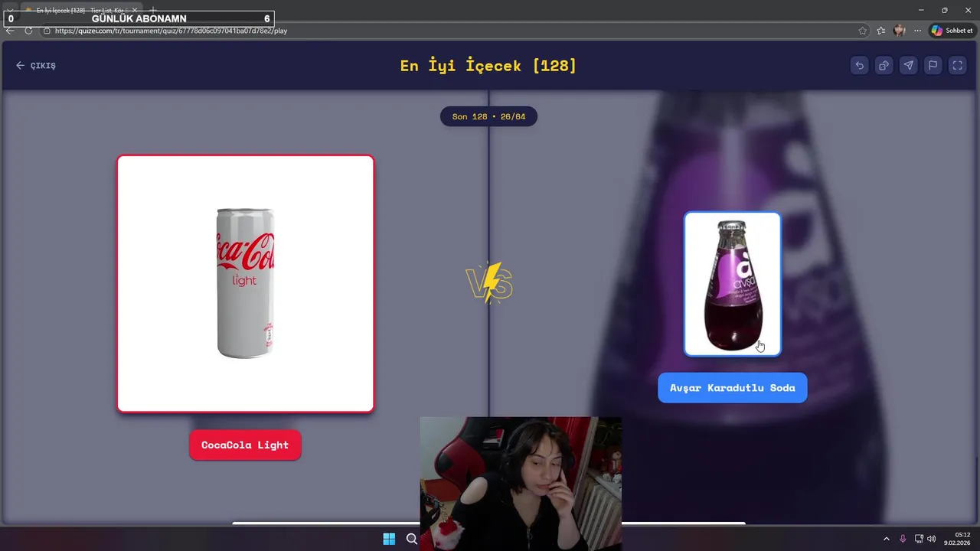Click the "Son 128 • 26/64" round indicator
980x551 pixels.
click(x=488, y=117)
